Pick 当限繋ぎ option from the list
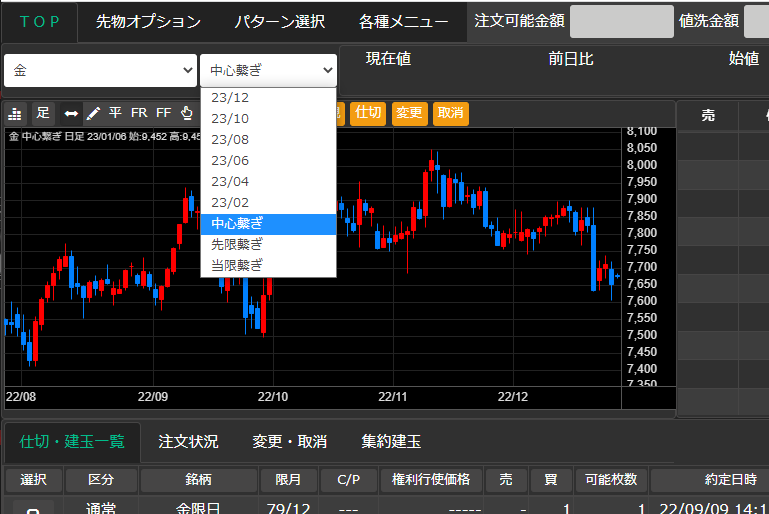Viewport: 769px width, 514px height. point(237,265)
